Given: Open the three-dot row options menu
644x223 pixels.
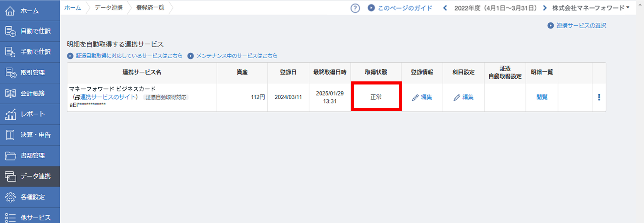Looking at the screenshot, I should tap(599, 97).
